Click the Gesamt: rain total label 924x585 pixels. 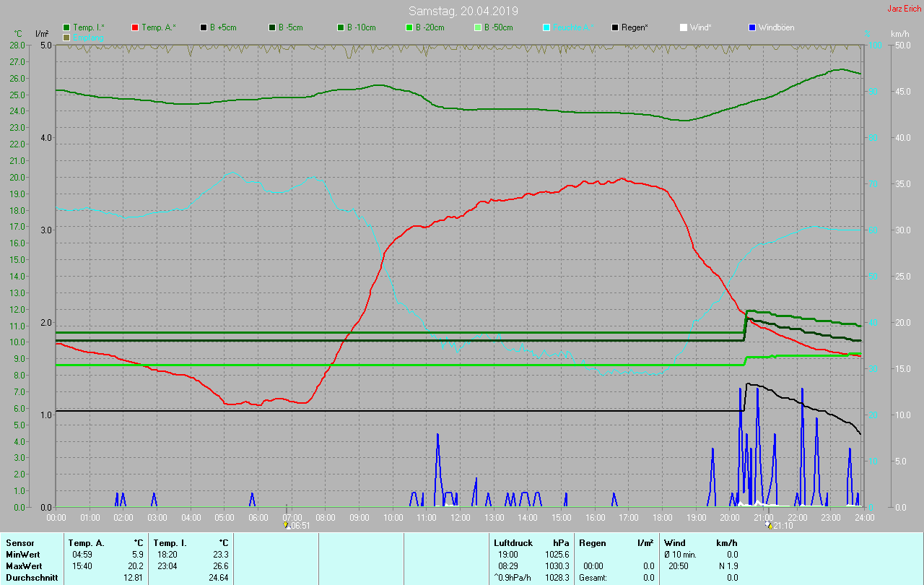(x=593, y=578)
